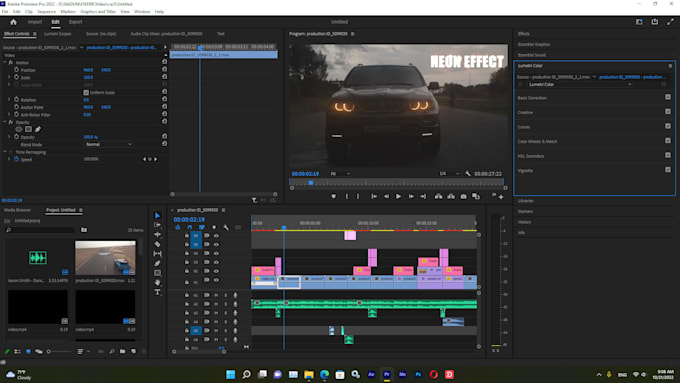Select the Hand tool
The image size is (680, 383).
pyautogui.click(x=157, y=282)
